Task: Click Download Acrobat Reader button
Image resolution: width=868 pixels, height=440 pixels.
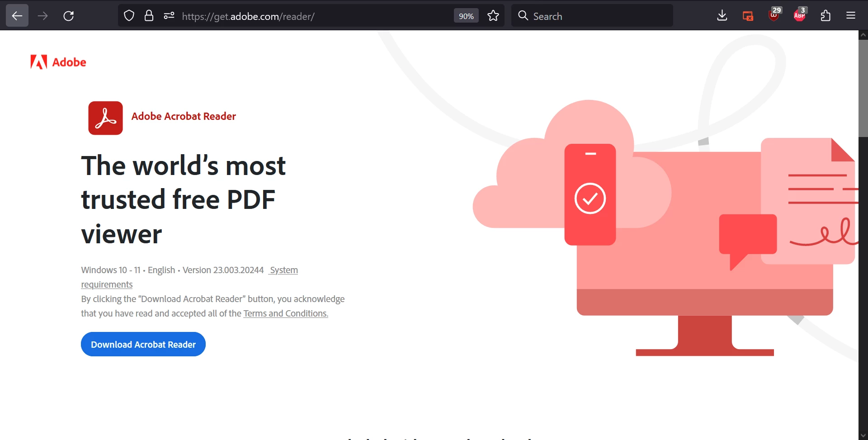Action: tap(143, 344)
